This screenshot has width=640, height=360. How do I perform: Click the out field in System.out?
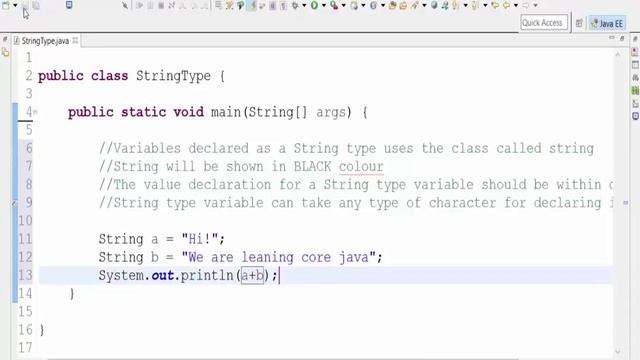point(162,276)
